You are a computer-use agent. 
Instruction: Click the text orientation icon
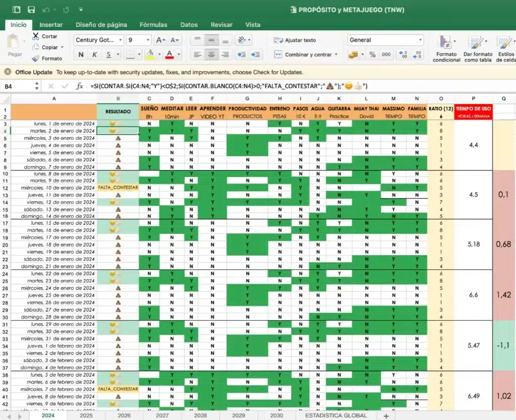tap(242, 40)
